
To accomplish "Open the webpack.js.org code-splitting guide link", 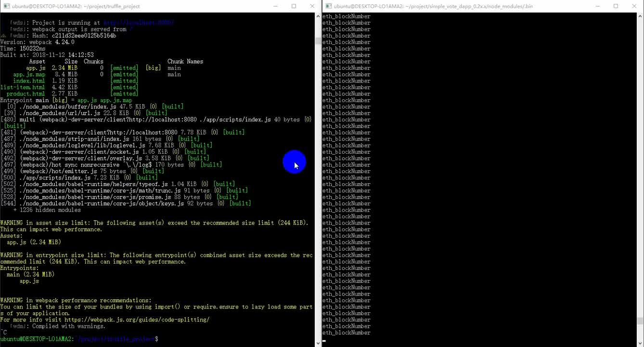I will point(137,320).
